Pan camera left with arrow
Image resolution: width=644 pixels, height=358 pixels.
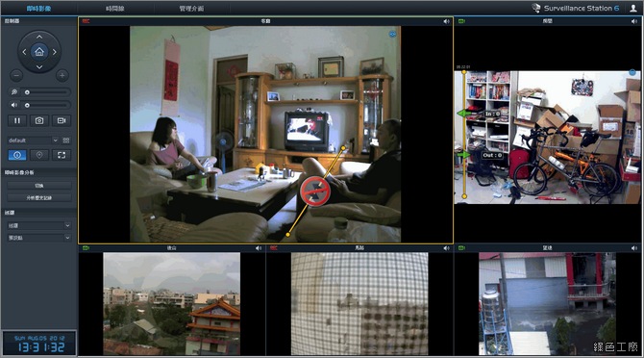coord(24,52)
